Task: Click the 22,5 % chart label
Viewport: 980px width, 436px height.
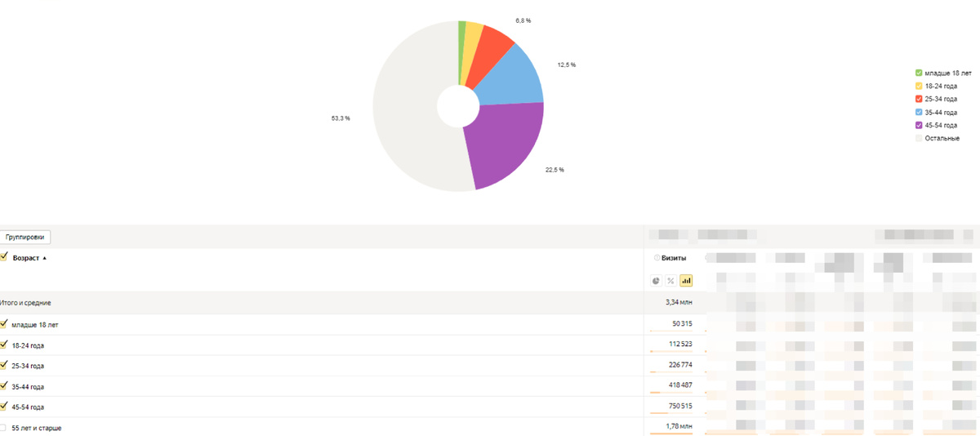Action: (555, 170)
